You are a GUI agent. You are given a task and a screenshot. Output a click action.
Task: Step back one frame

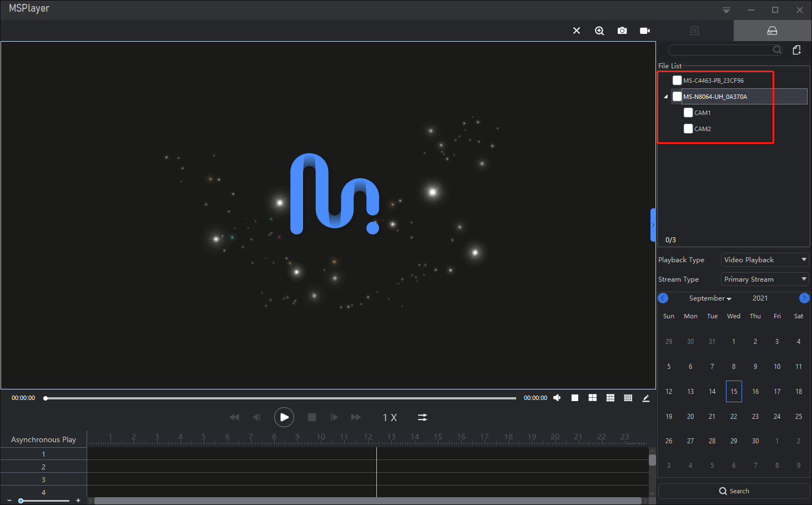(256, 417)
